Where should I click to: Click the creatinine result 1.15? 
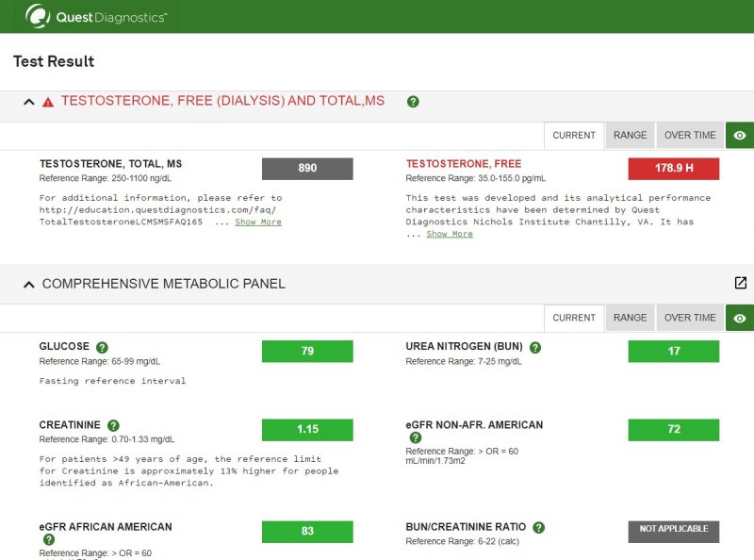click(x=307, y=430)
